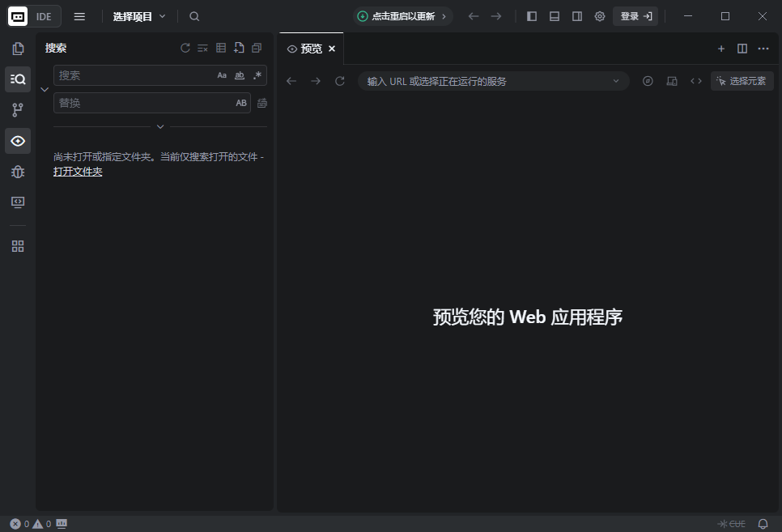Viewport: 782px width, 532px height.
Task: View search results as tree icon
Action: [x=221, y=48]
